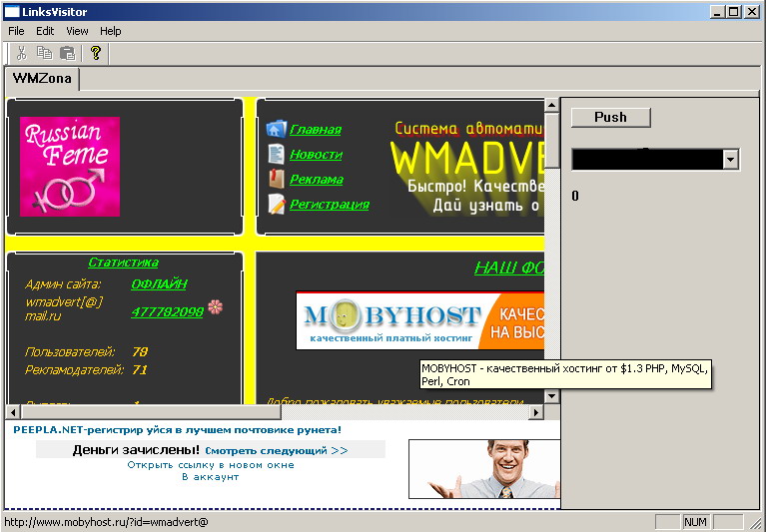Click the Help question mark icon
The width and height of the screenshot is (766, 532).
pos(96,53)
